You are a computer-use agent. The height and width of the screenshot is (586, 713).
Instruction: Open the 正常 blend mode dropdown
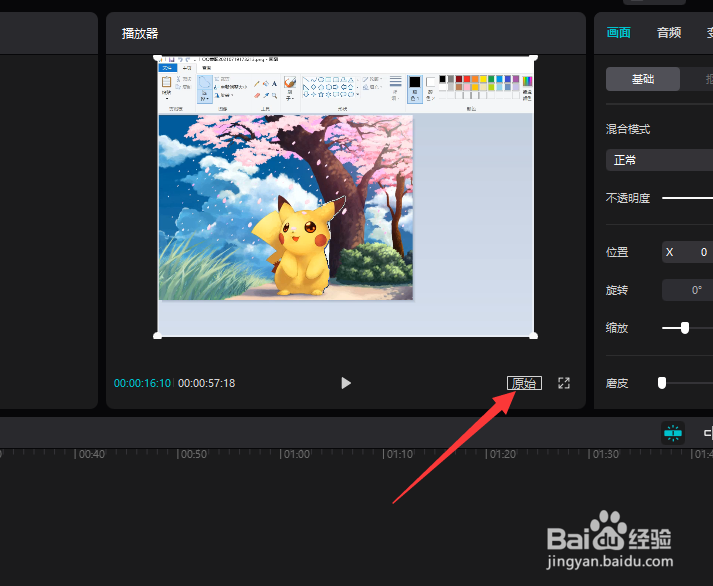[659, 160]
